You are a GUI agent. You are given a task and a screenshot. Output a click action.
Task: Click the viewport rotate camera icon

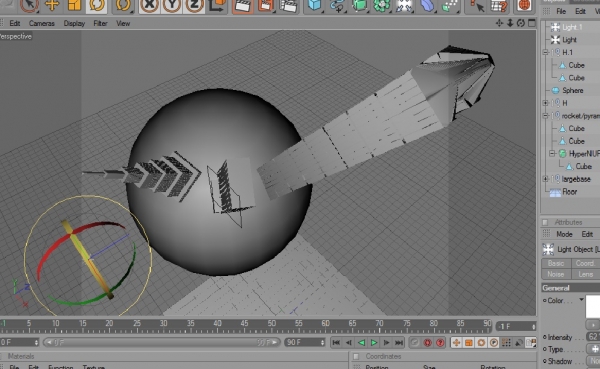click(x=520, y=23)
